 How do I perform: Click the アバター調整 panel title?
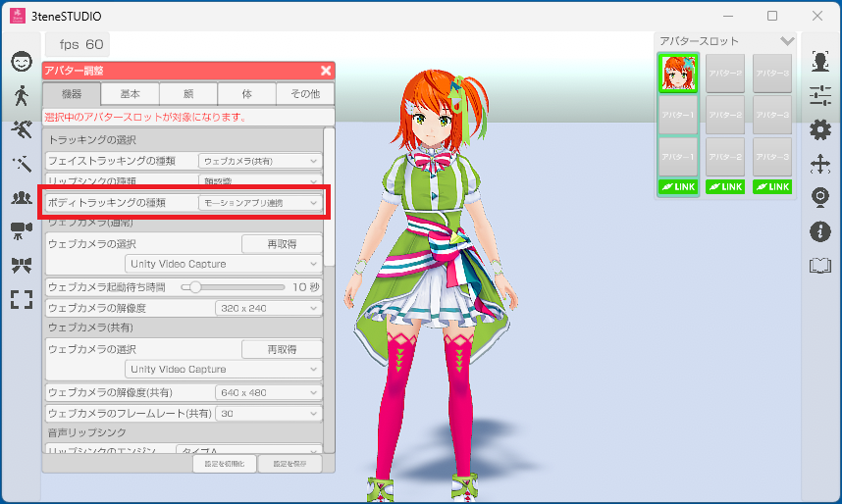click(75, 71)
